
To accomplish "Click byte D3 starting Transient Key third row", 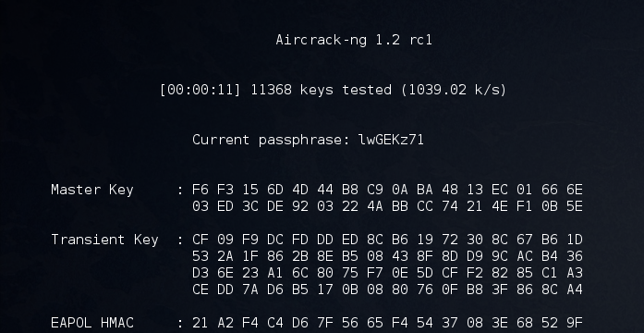I will pos(200,273).
